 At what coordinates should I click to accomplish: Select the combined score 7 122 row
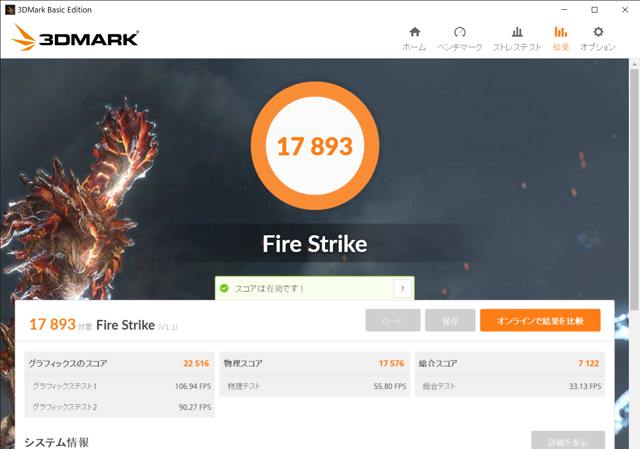click(510, 363)
